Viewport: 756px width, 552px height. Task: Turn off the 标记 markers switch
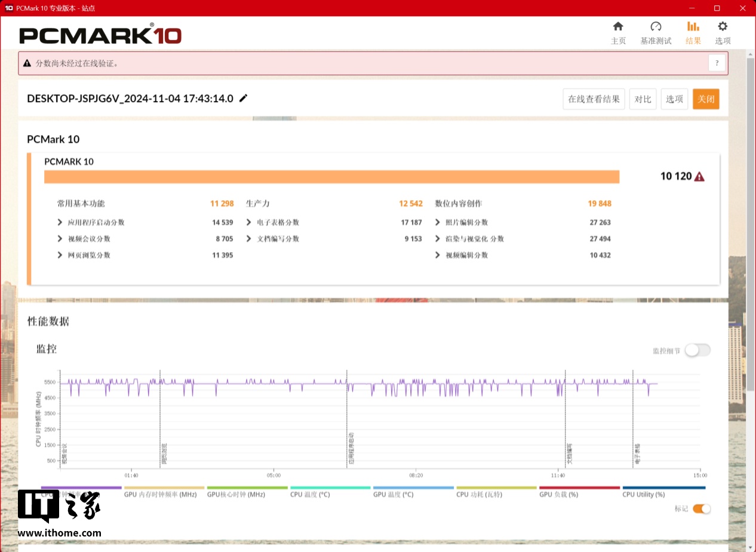(x=702, y=509)
